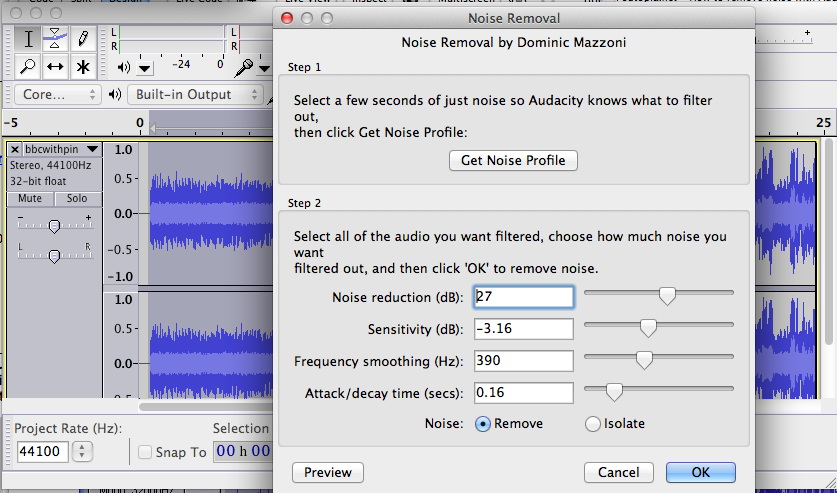Image resolution: width=837 pixels, height=493 pixels.
Task: Mute the bbcwithpin track
Action: click(x=31, y=199)
